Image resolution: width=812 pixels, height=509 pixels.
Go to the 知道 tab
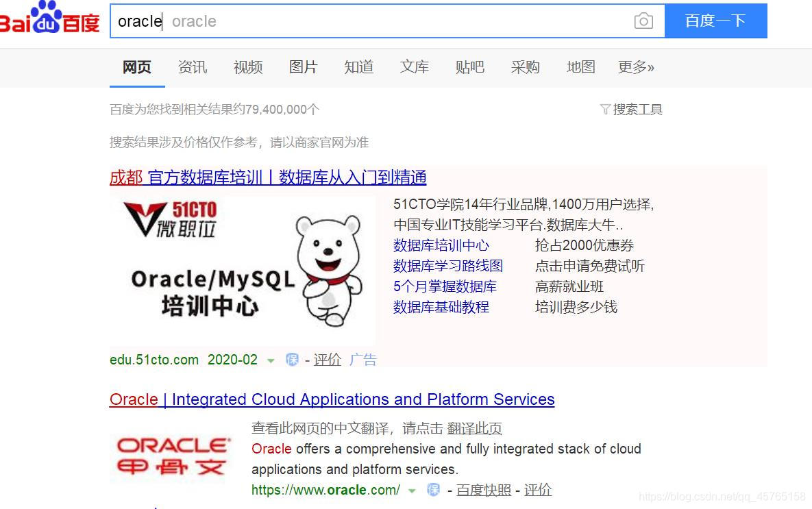(359, 67)
